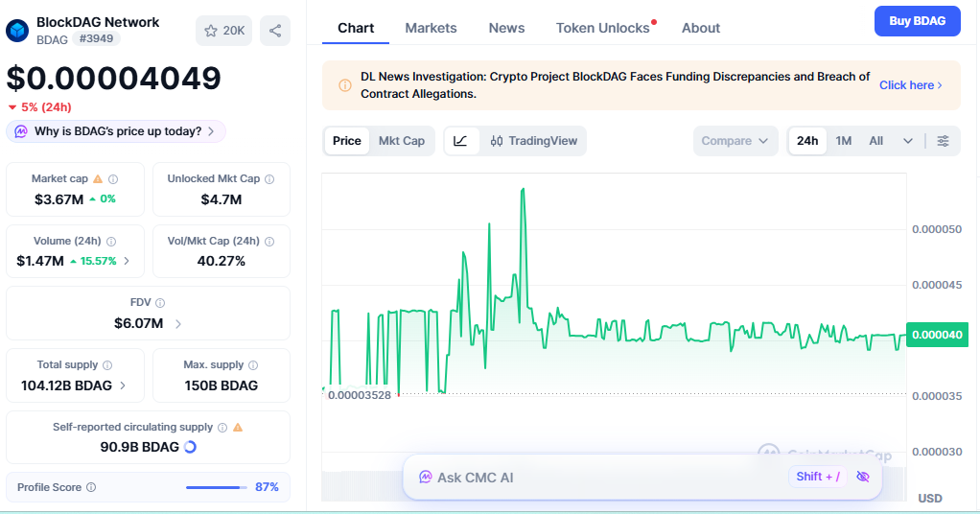Expand Volume (24h) details arrow

[127, 261]
